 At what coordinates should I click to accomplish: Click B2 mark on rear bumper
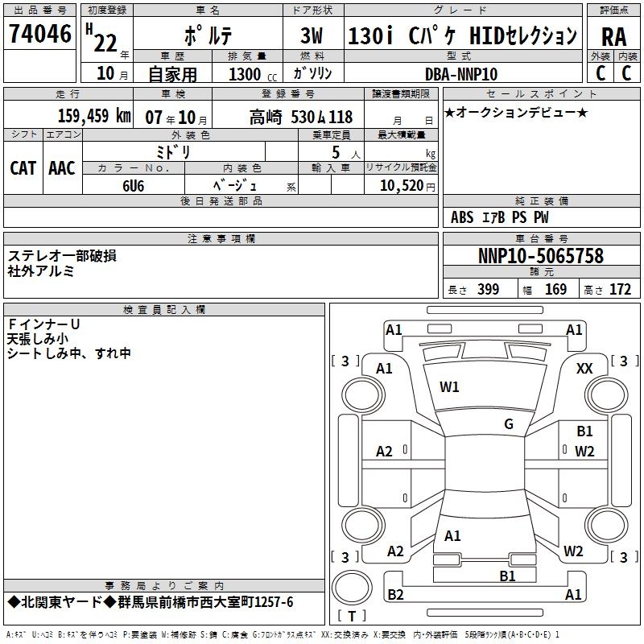point(395,594)
